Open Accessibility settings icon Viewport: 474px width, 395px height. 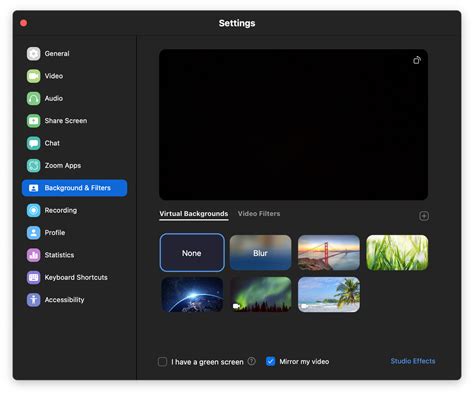(34, 300)
